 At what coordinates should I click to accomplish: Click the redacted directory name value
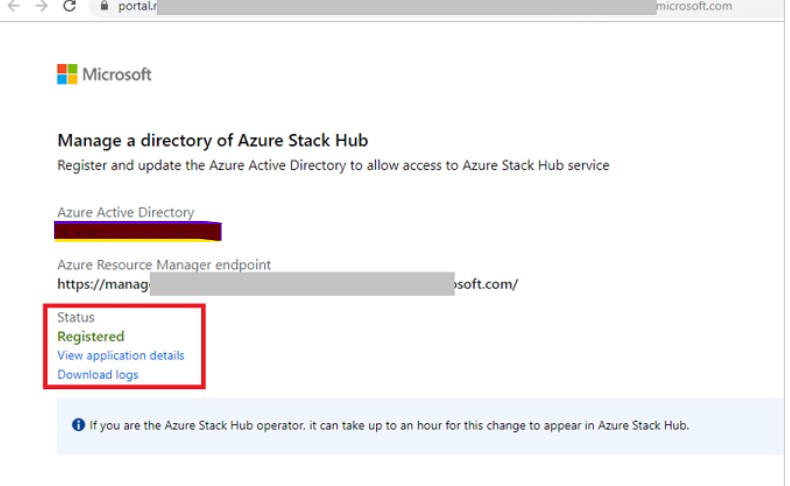click(139, 232)
